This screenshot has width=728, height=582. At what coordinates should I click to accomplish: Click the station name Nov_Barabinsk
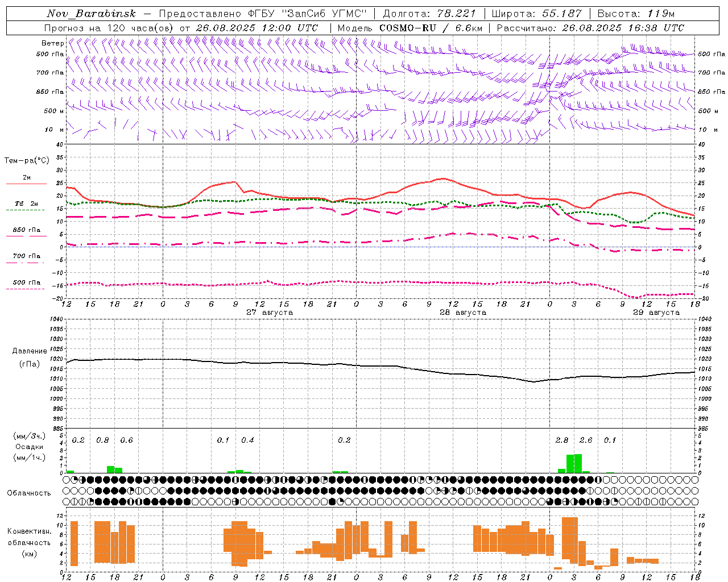pos(92,14)
